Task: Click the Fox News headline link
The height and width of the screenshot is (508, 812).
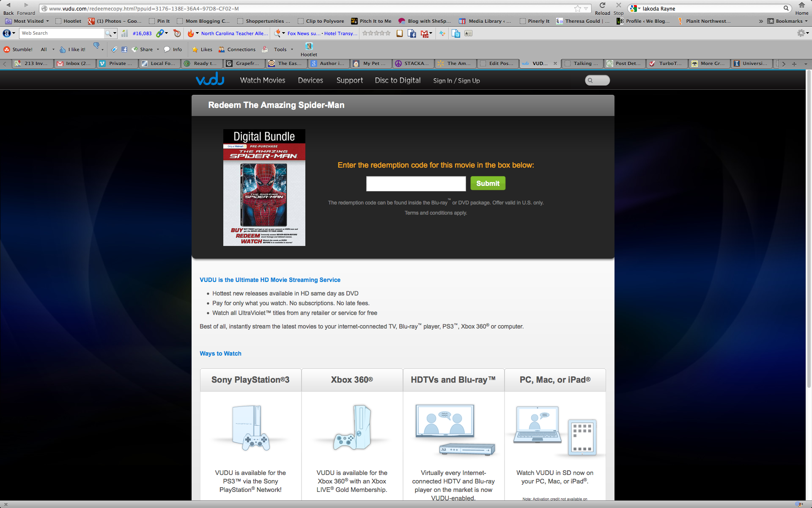Action: 304,33
